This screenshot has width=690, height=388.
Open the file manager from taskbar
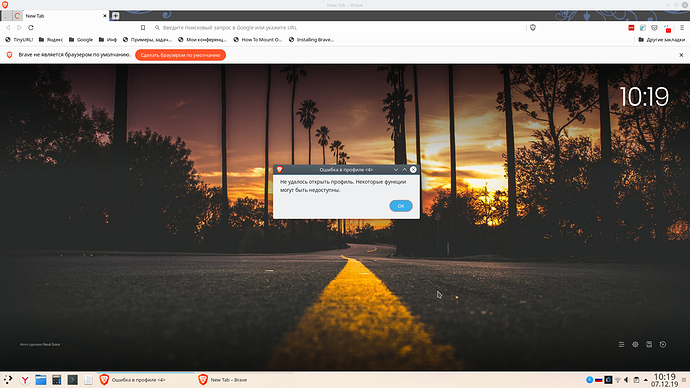click(x=41, y=380)
